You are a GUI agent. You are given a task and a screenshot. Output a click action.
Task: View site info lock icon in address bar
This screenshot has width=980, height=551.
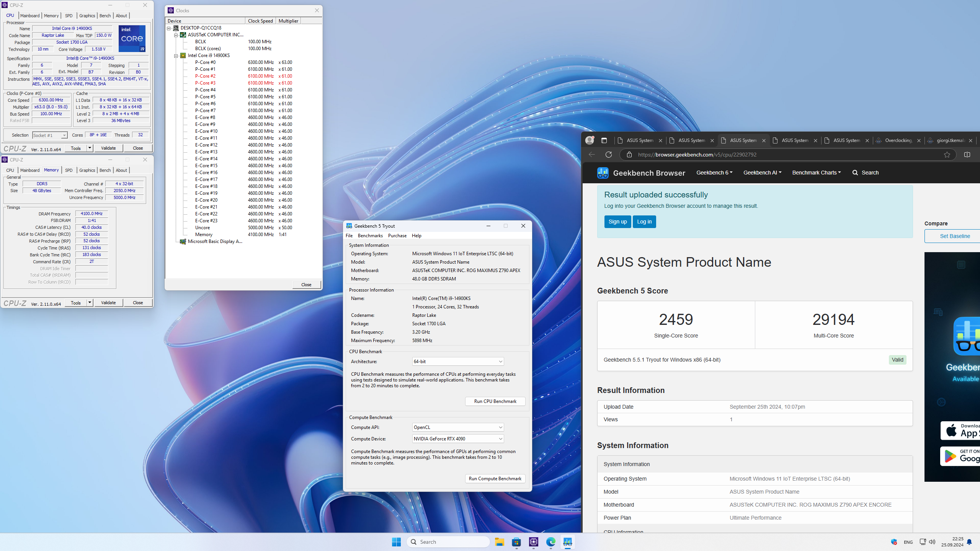pos(629,155)
